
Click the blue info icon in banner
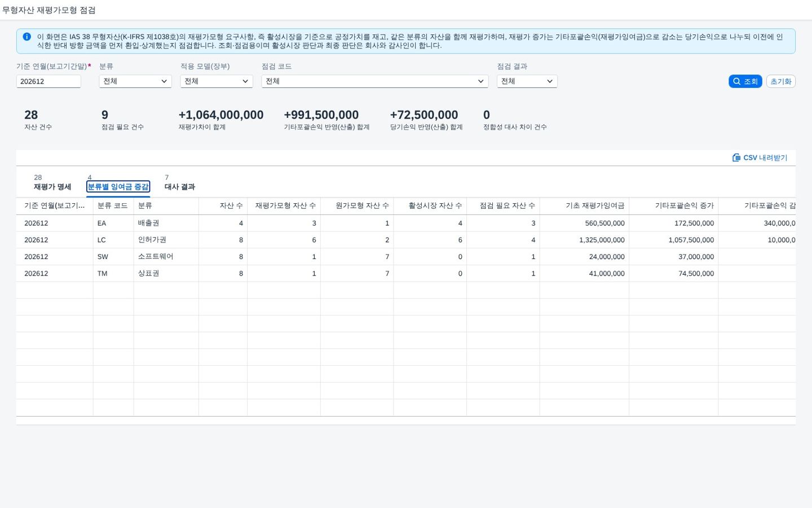point(27,37)
